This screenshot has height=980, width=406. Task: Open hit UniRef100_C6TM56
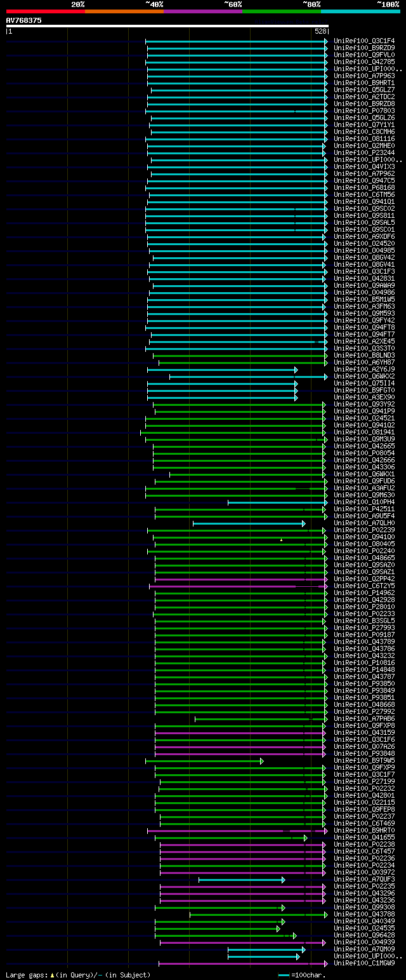pyautogui.click(x=364, y=194)
